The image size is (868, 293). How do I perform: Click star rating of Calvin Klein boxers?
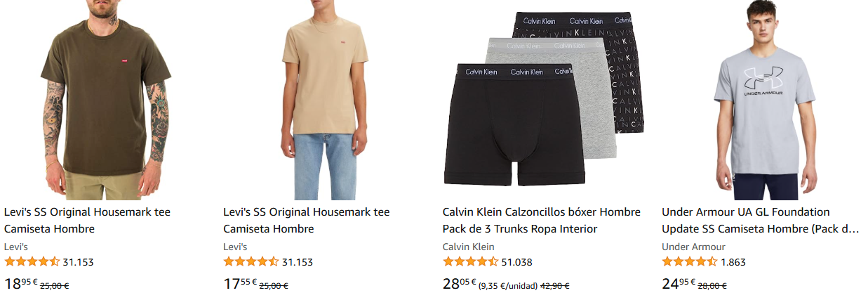[470, 262]
